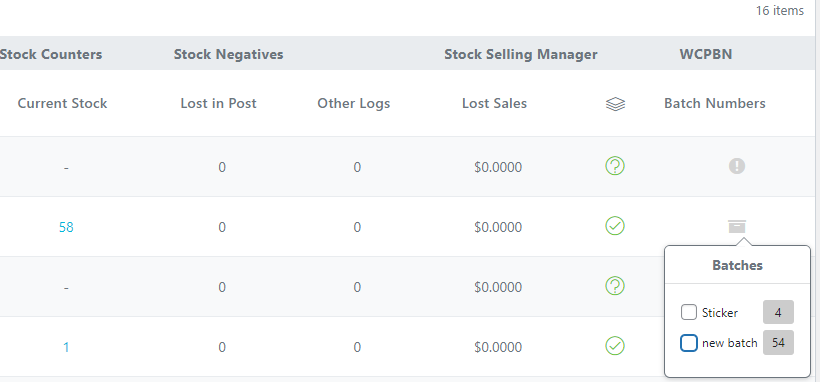Sort by the Lost Sales column header
This screenshot has height=382, width=820.
tap(495, 103)
